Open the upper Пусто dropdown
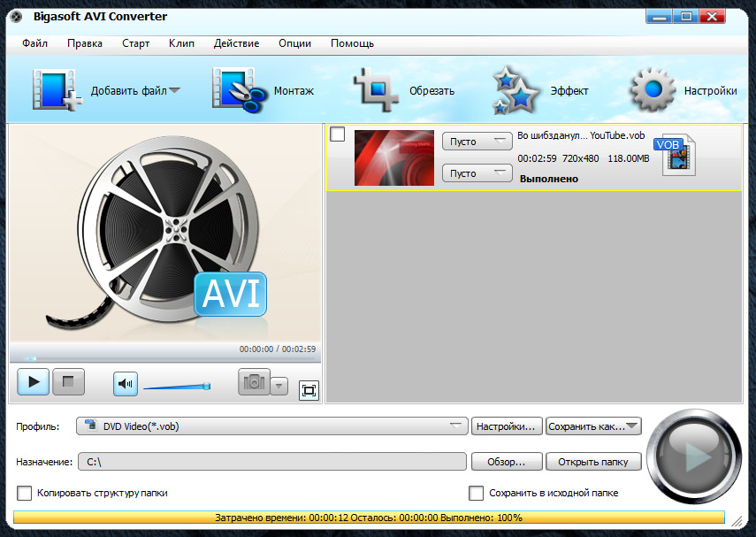Screen dimensions: 756x537 coord(477,142)
